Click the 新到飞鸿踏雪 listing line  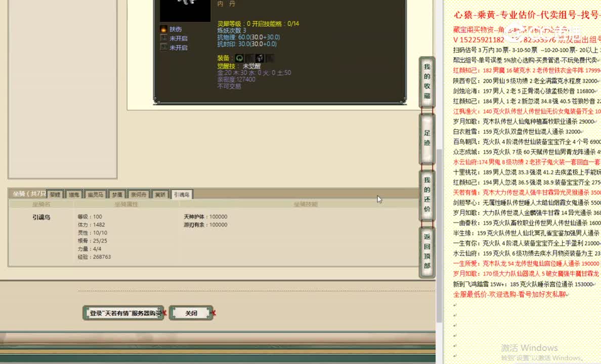click(525, 284)
